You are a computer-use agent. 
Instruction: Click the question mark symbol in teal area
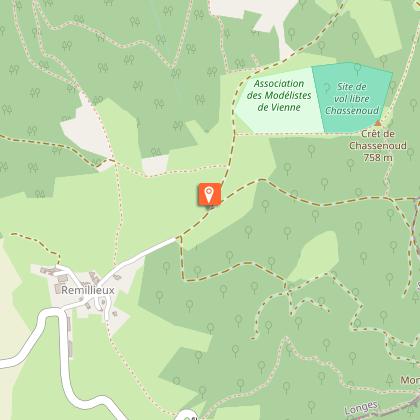pos(327,88)
